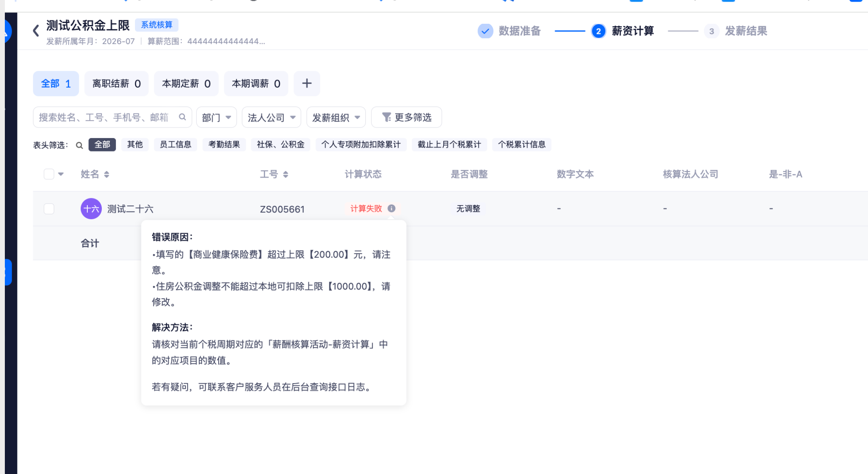
Task: Click the 数据准备 completed step checkmark
Action: tap(485, 31)
